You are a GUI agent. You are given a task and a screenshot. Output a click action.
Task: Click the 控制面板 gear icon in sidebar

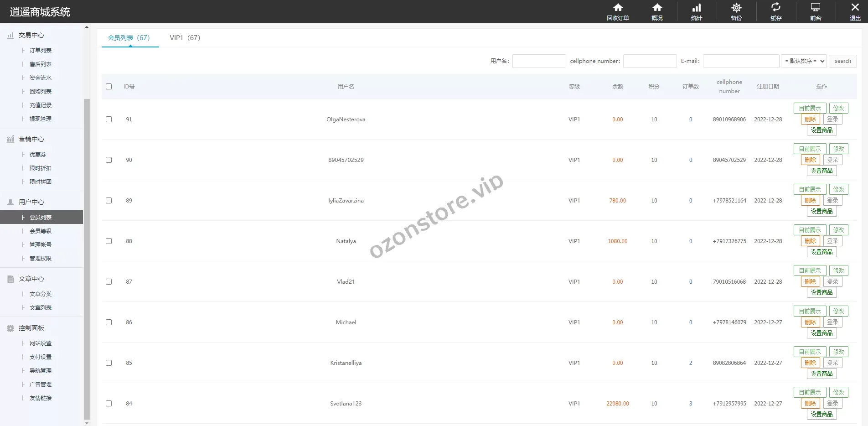[x=10, y=328]
